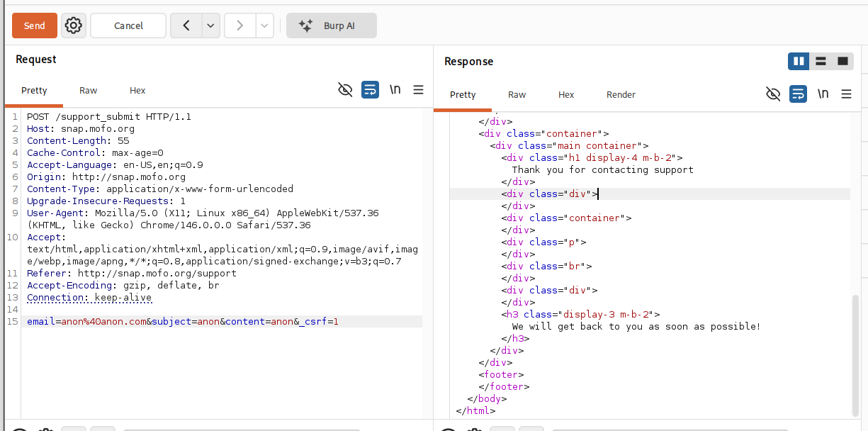Toggle hidden characters eye icon in Request pane

pos(345,90)
